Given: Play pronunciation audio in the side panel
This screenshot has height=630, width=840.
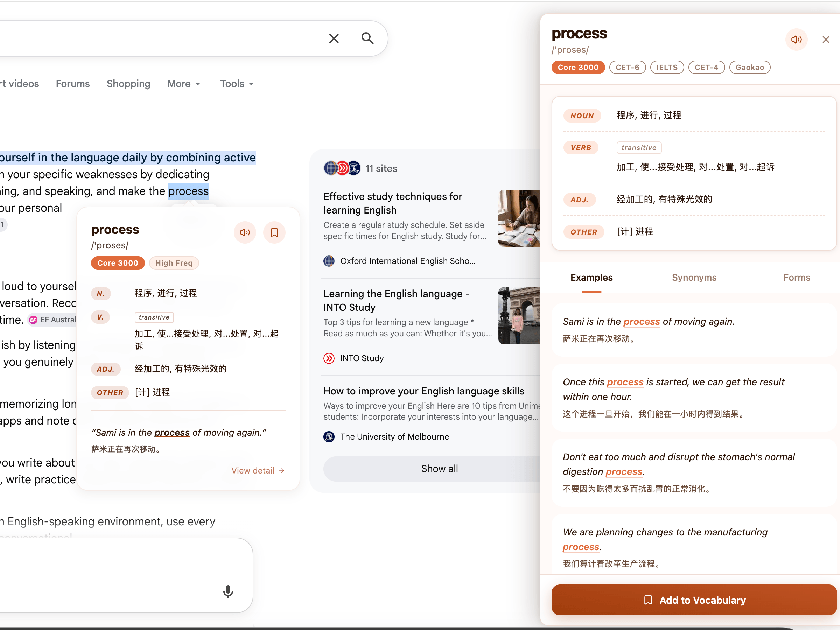Looking at the screenshot, I should [796, 40].
